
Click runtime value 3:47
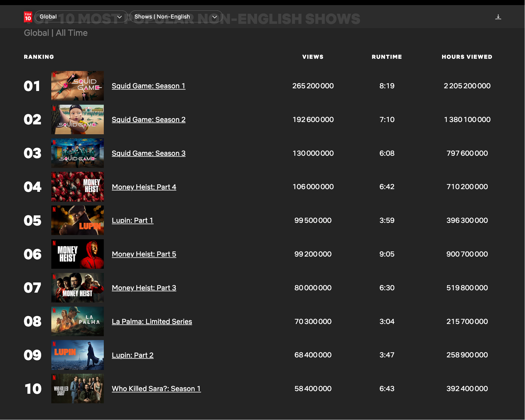387,355
